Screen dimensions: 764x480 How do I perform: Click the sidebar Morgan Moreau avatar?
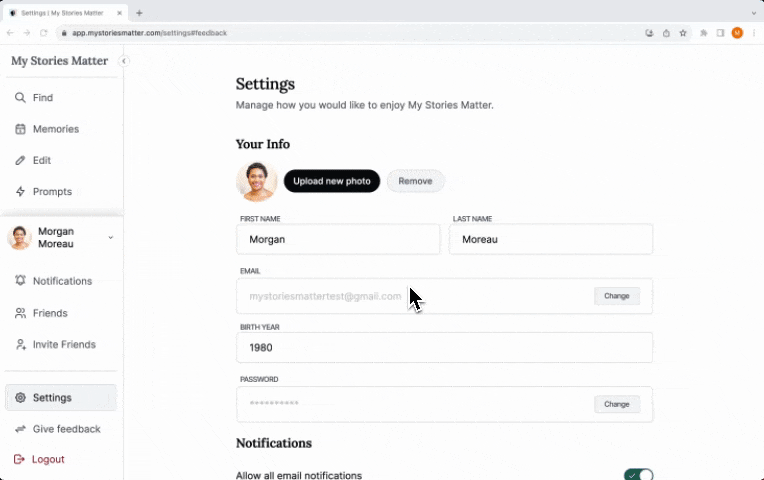(x=19, y=238)
